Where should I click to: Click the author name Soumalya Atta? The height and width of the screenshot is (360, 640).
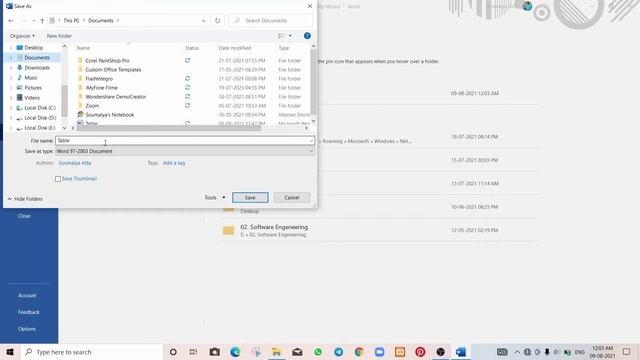pos(75,163)
